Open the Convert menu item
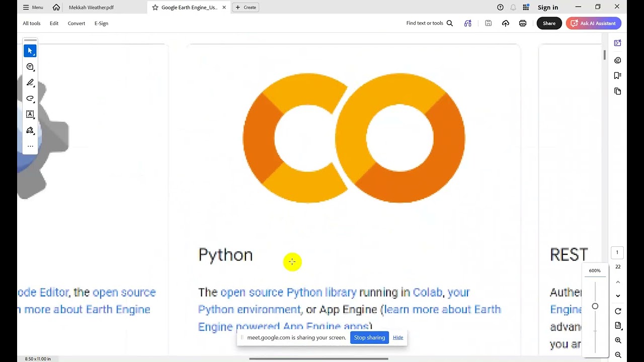 (x=76, y=23)
